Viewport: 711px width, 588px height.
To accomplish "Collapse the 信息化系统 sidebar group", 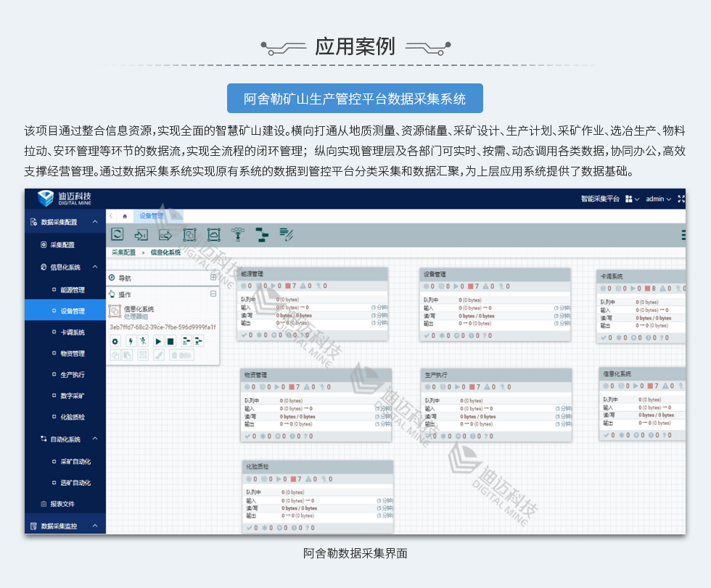I will click(95, 268).
